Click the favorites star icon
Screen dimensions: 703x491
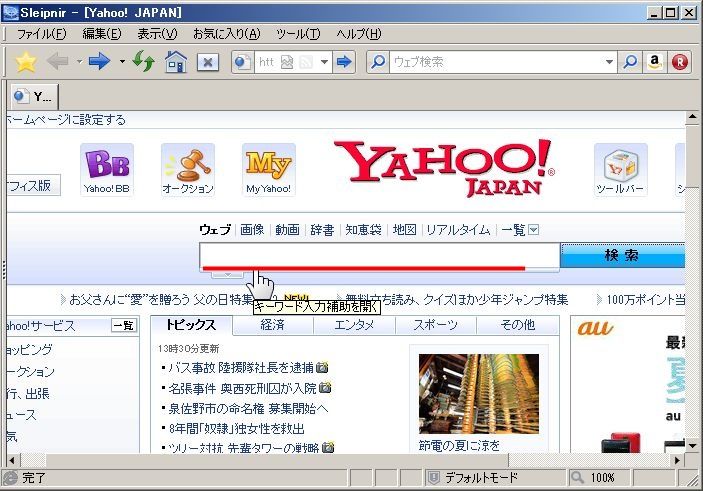(x=26, y=62)
